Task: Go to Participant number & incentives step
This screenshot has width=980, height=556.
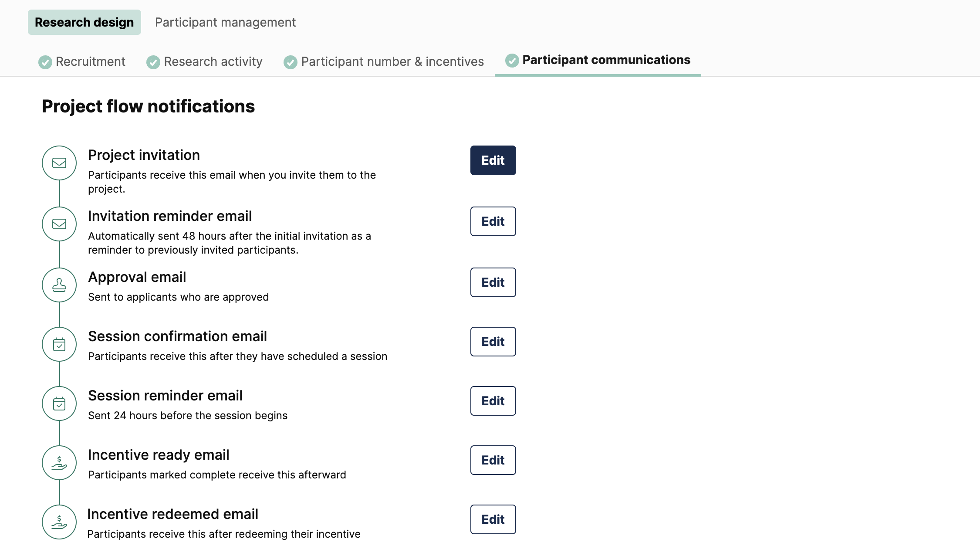Action: (392, 62)
